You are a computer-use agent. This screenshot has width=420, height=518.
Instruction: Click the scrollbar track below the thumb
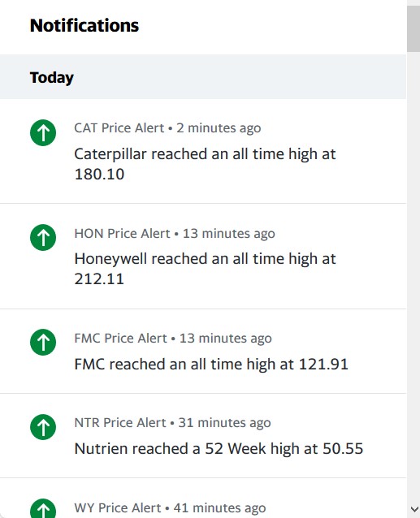(414, 278)
